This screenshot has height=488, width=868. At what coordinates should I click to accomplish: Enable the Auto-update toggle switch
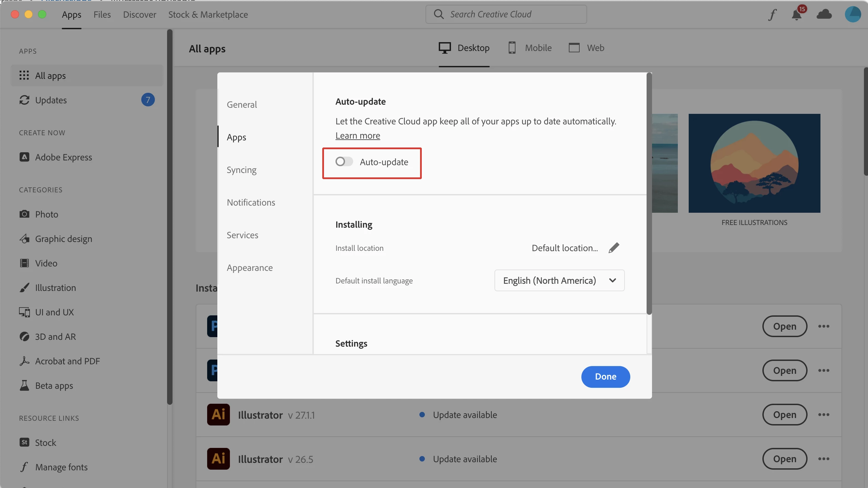[344, 162]
